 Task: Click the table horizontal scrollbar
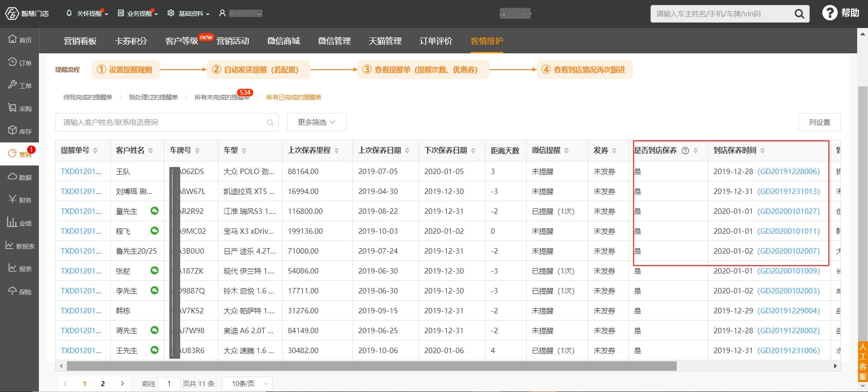point(372,366)
